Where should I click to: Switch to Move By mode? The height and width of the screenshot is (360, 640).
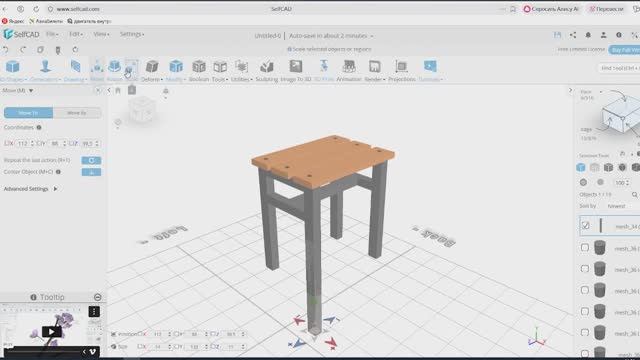tap(77, 113)
